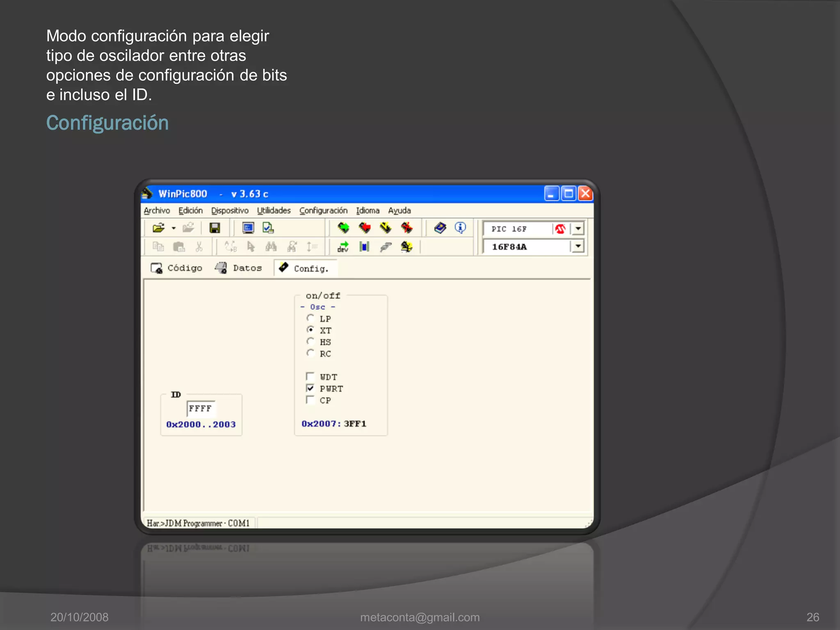Open the Dispositivo menu
Screen dimensions: 840x630
230,210
